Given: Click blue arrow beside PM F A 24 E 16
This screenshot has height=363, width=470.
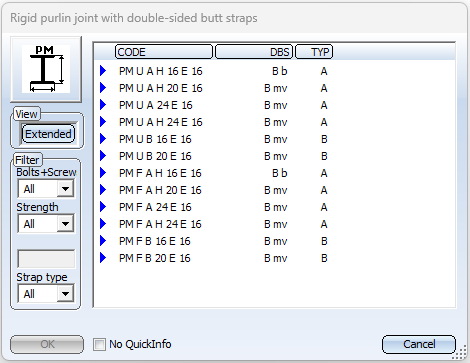Looking at the screenshot, I should 103,207.
